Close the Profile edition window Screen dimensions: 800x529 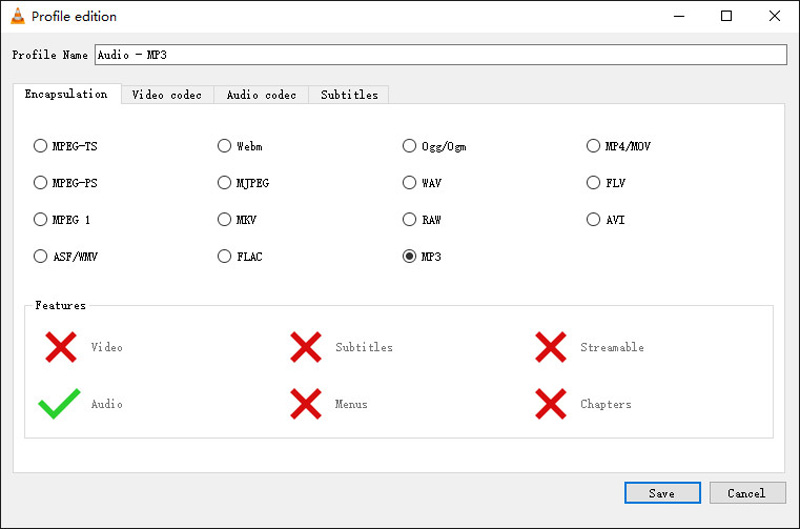774,16
